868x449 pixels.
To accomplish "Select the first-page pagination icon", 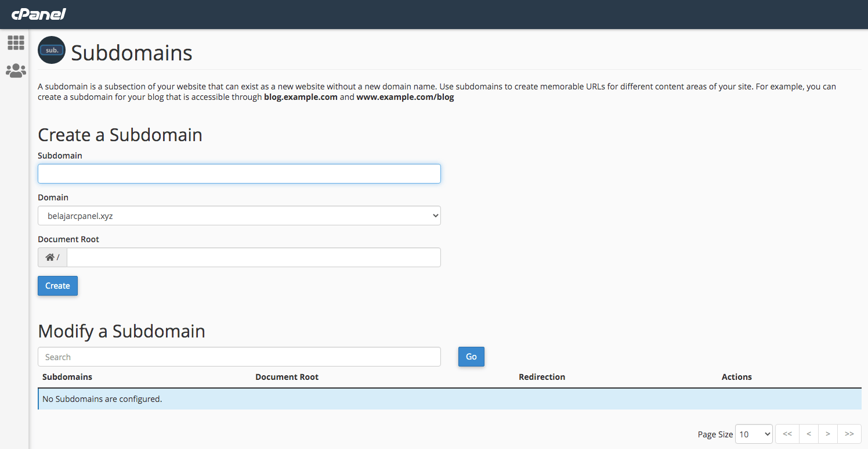I will pos(787,433).
